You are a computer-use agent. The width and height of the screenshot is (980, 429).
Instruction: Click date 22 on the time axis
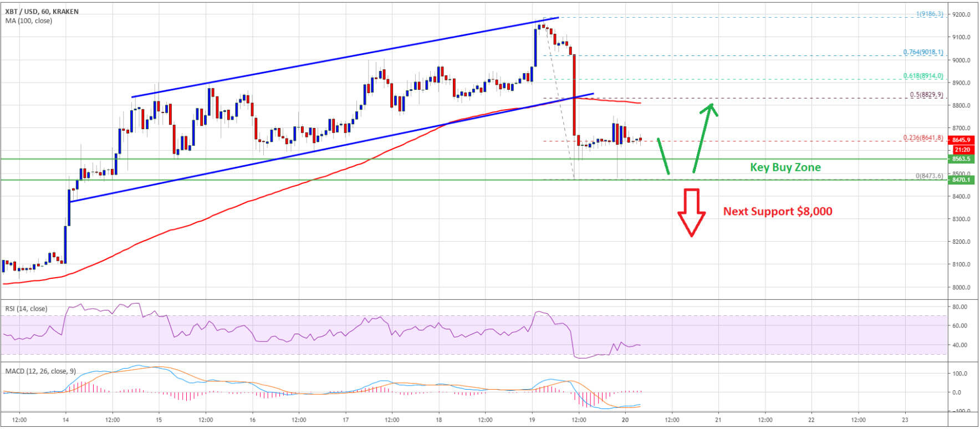(811, 420)
